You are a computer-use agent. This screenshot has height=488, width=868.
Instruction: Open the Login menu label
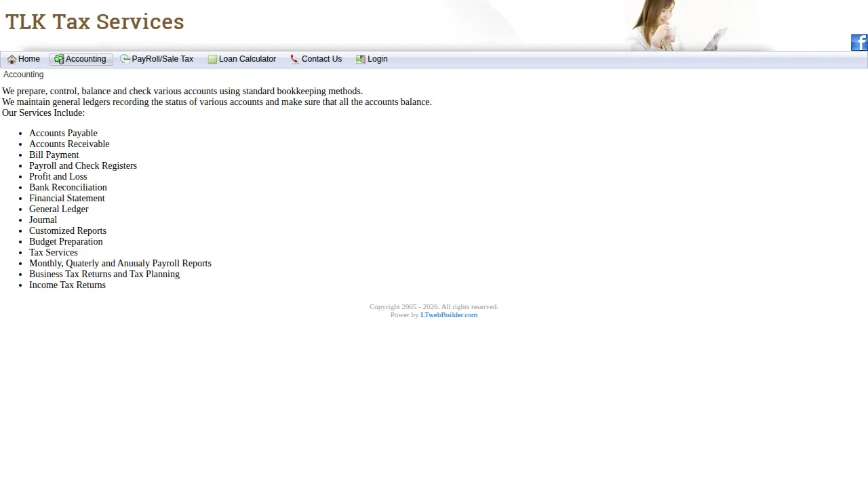point(378,59)
